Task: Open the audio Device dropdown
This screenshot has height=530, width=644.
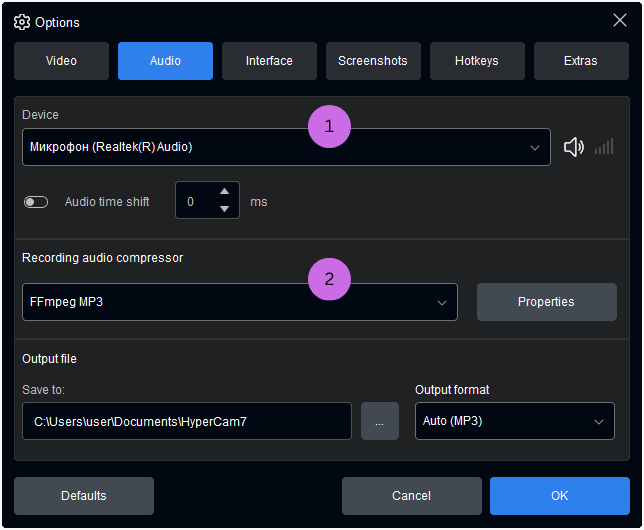Action: pyautogui.click(x=286, y=147)
